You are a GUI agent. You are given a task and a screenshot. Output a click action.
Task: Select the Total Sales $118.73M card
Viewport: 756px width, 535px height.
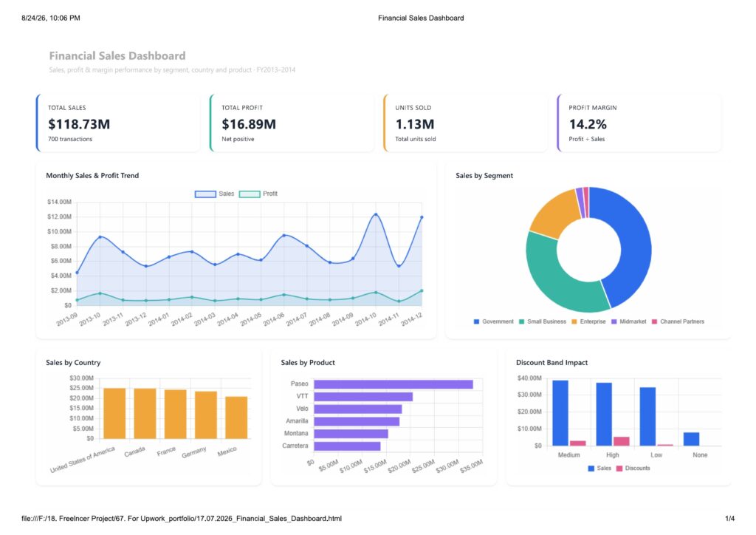[118, 123]
